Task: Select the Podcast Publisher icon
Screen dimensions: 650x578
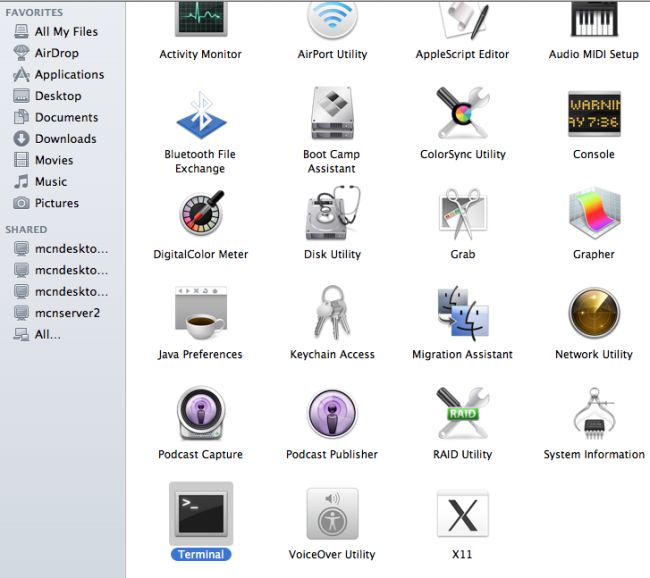Action: click(x=332, y=413)
